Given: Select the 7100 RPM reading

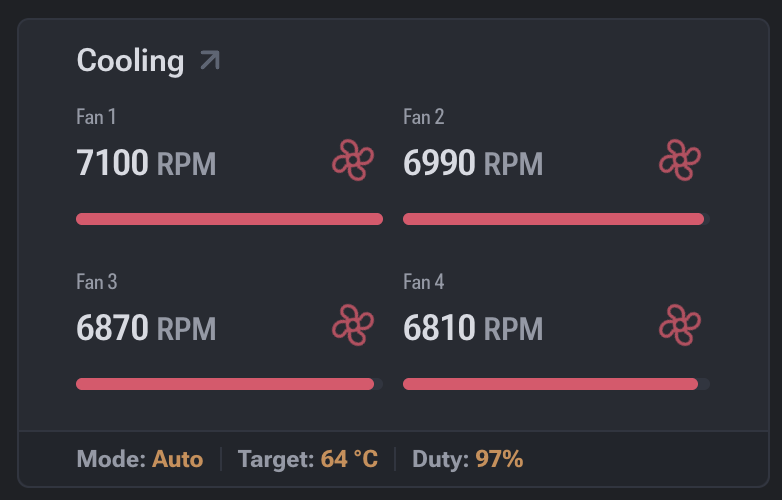Looking at the screenshot, I should point(146,163).
